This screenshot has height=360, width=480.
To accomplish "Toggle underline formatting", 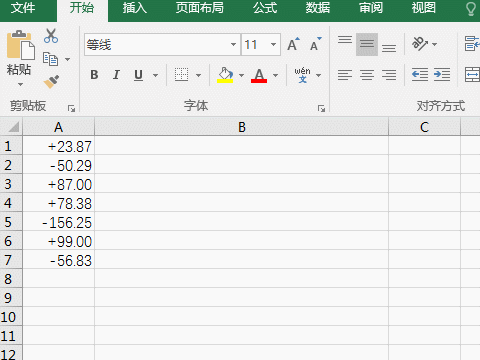I will 138,75.
